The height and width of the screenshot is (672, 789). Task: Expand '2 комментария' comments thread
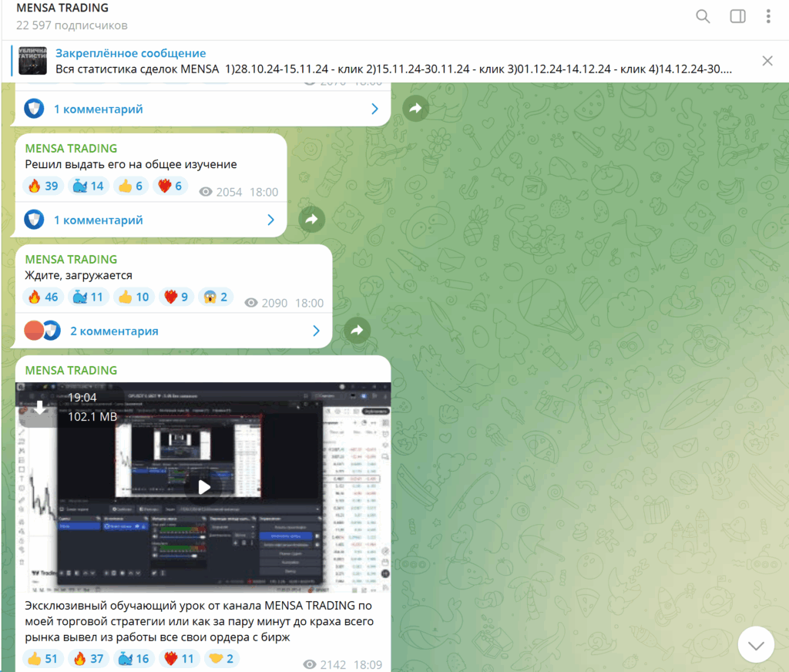coord(114,331)
